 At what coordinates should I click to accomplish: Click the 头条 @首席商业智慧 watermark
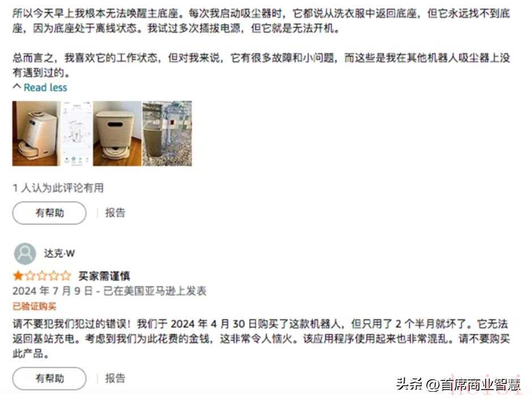click(458, 384)
